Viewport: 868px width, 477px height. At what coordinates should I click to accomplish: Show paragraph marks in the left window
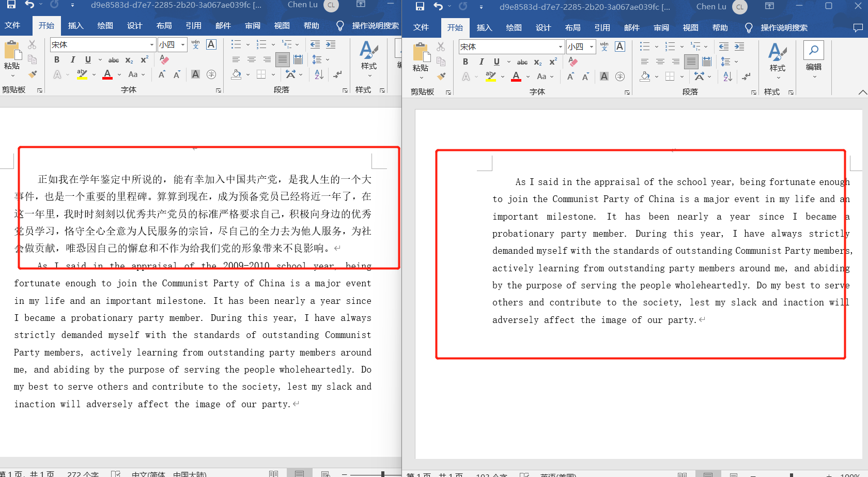coord(337,75)
